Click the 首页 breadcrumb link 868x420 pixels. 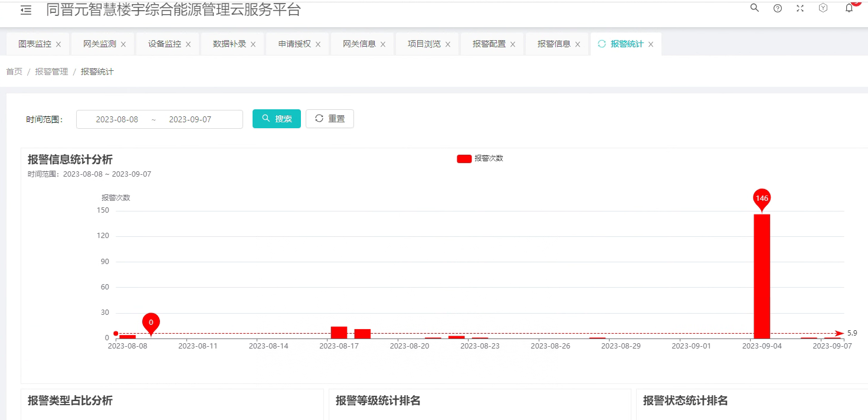(14, 71)
